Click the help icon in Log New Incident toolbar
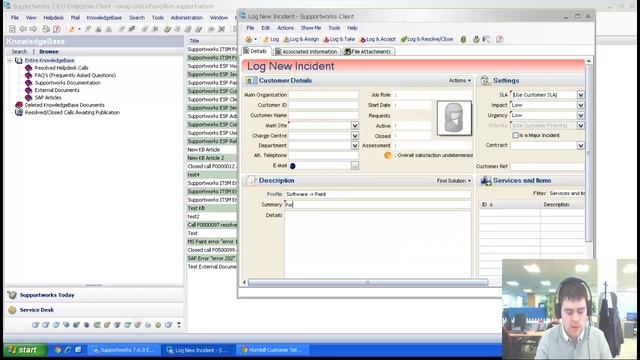This screenshot has height=360, width=640. [x=499, y=39]
